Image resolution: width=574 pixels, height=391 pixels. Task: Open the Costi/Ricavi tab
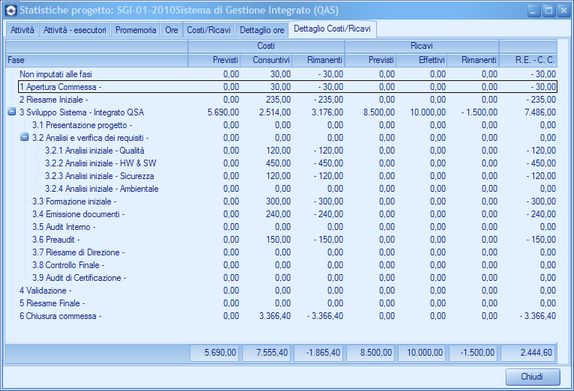pos(208,30)
